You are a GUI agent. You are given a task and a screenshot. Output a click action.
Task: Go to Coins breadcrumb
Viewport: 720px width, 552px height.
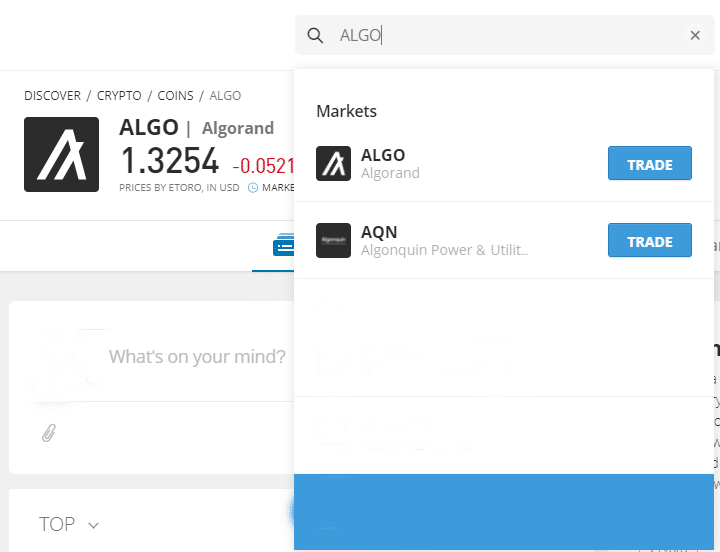(x=175, y=96)
